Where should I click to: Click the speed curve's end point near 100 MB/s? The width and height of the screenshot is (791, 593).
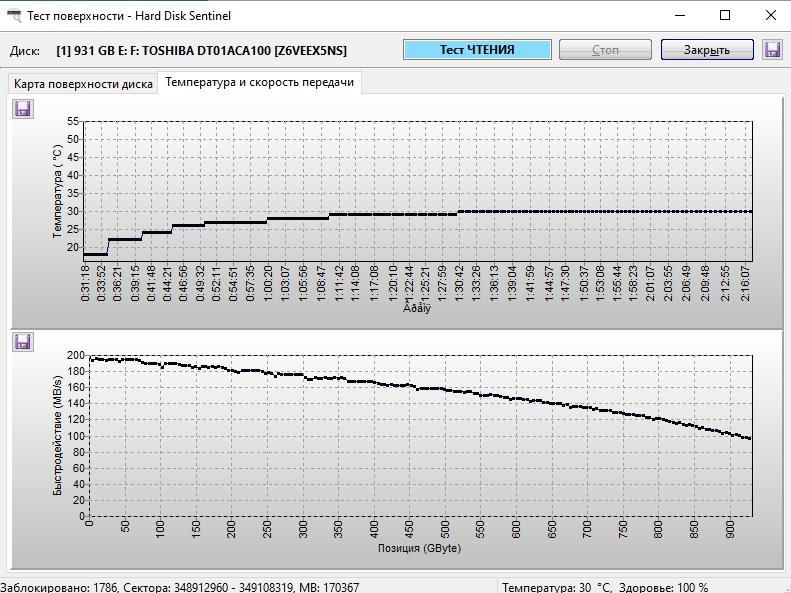[x=749, y=438]
